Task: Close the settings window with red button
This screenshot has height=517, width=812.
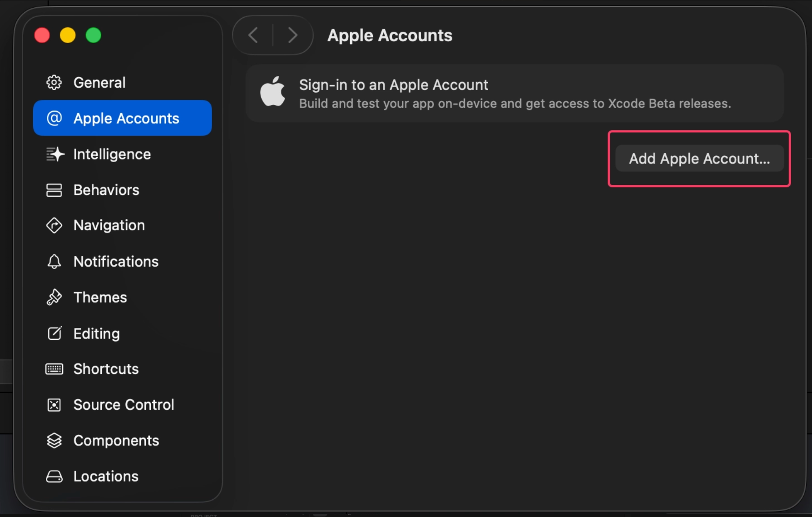Action: (42, 35)
